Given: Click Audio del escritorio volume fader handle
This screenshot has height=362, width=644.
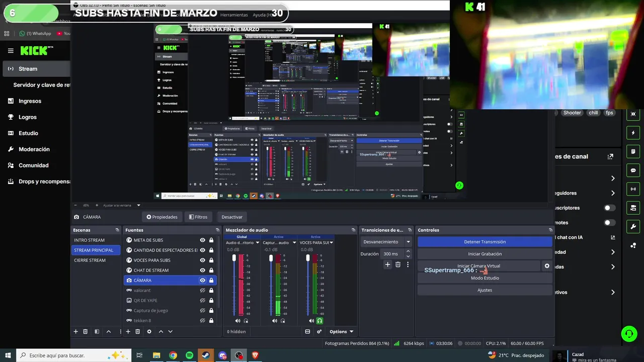Looking at the screenshot, I should click(234, 258).
